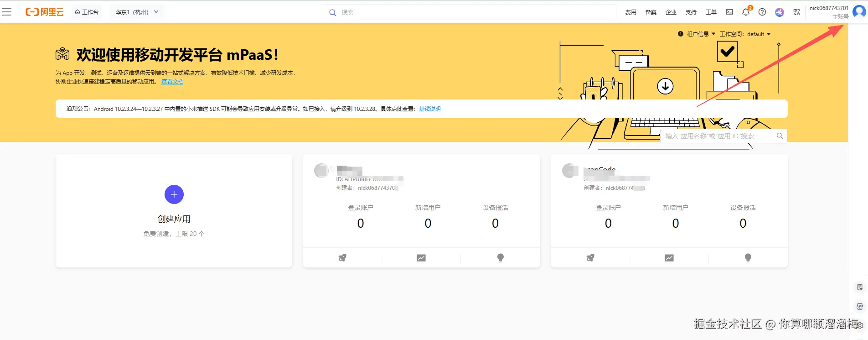The image size is (868, 340).
Task: Click the plus button to create an application
Action: (x=174, y=194)
